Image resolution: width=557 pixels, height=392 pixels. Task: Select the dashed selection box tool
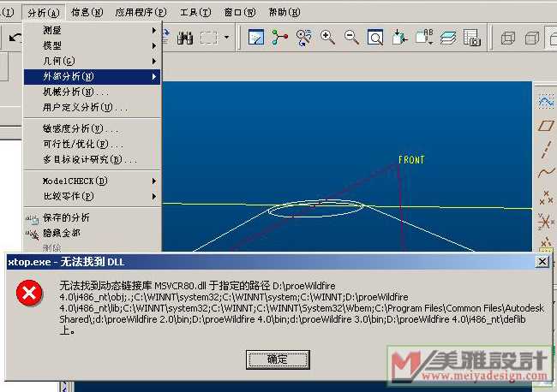click(209, 38)
